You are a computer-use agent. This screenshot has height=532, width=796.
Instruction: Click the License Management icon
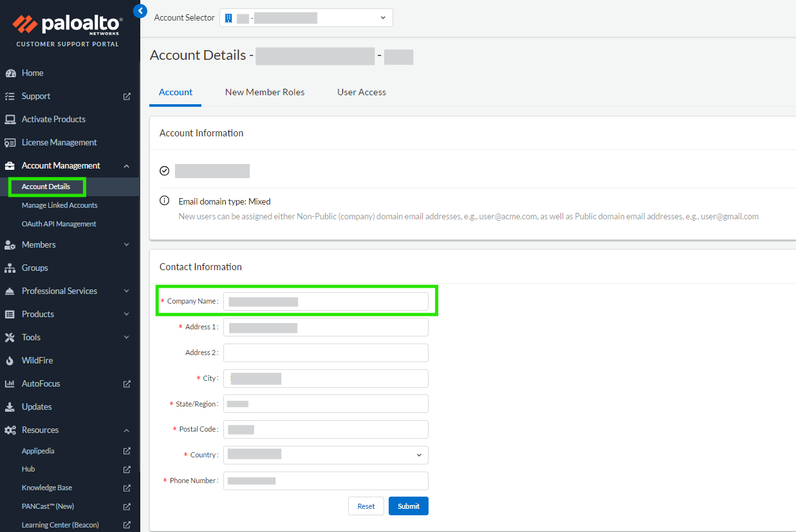click(10, 143)
